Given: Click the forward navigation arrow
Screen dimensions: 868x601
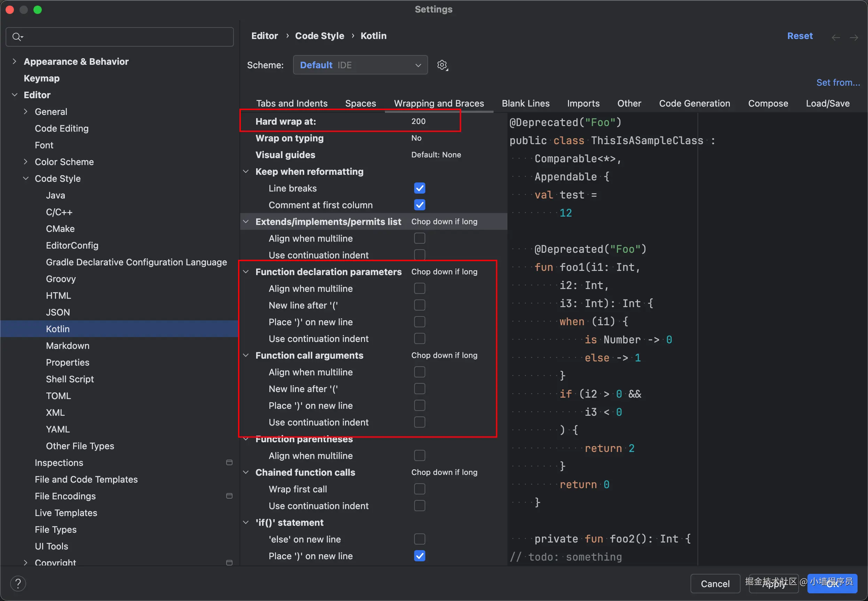Looking at the screenshot, I should tap(854, 37).
